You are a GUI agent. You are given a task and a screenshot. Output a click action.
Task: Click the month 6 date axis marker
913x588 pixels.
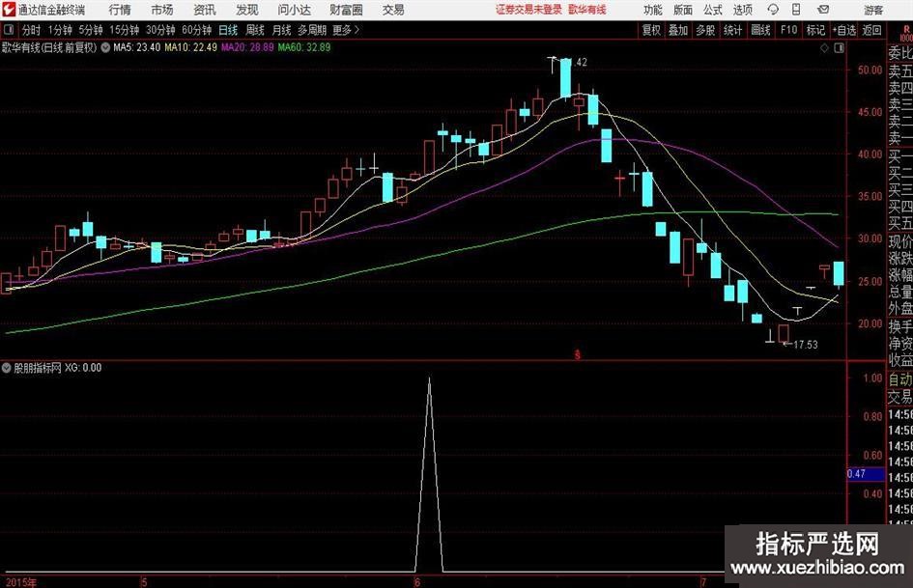tap(417, 582)
